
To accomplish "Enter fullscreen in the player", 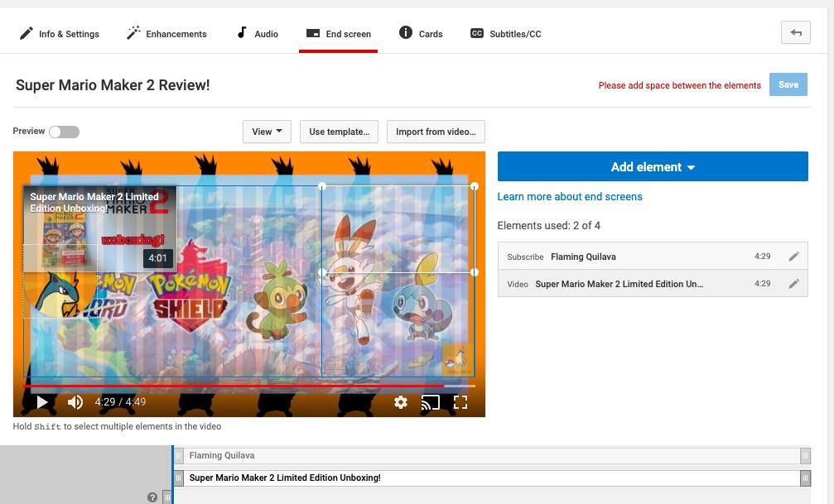I will point(460,402).
